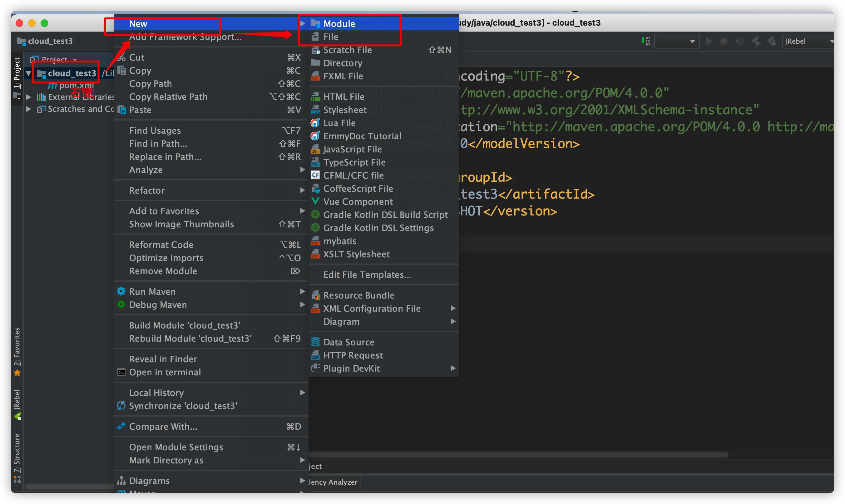The width and height of the screenshot is (845, 504).
Task: Click the Vue Component icon
Action: [315, 201]
